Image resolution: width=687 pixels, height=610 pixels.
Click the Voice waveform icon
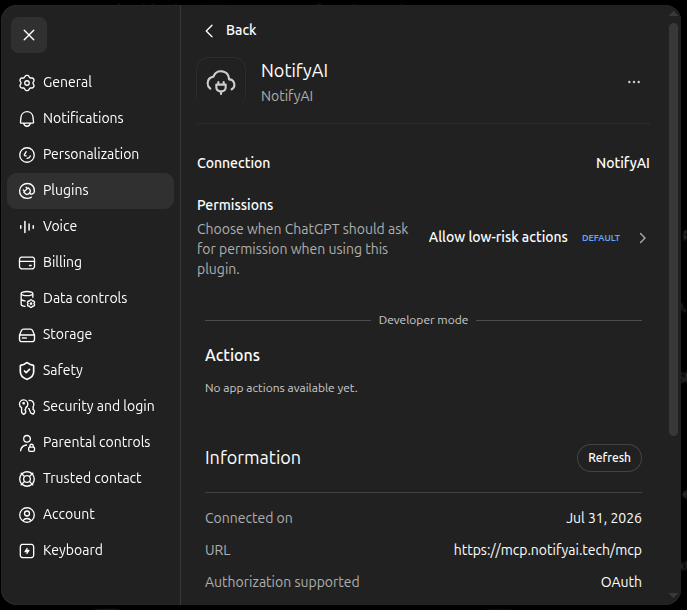point(27,226)
